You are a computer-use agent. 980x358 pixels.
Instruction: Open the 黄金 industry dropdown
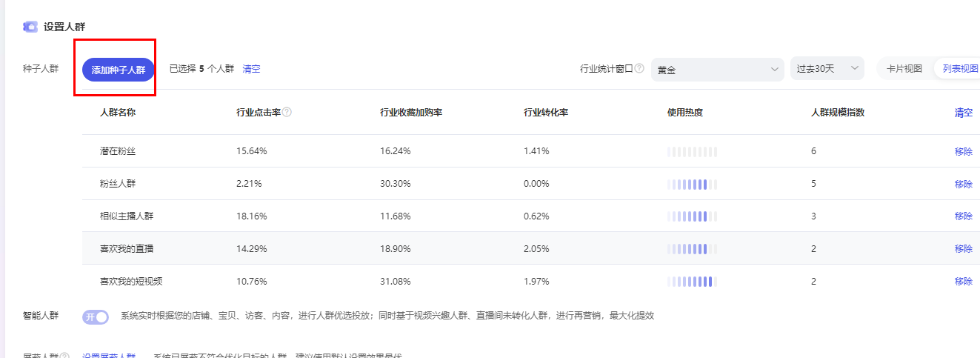pos(716,69)
